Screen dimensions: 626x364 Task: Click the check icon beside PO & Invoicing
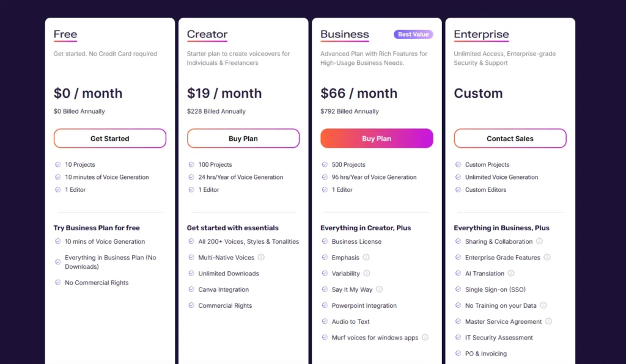458,353
